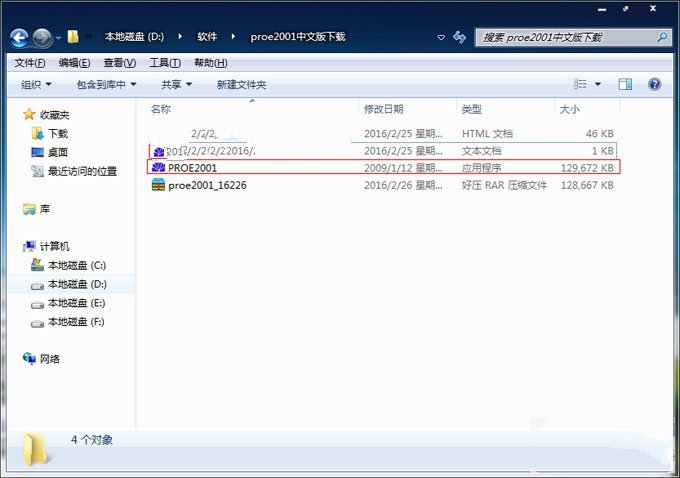
Task: Open the 包含到库中 dropdown
Action: pyautogui.click(x=106, y=85)
